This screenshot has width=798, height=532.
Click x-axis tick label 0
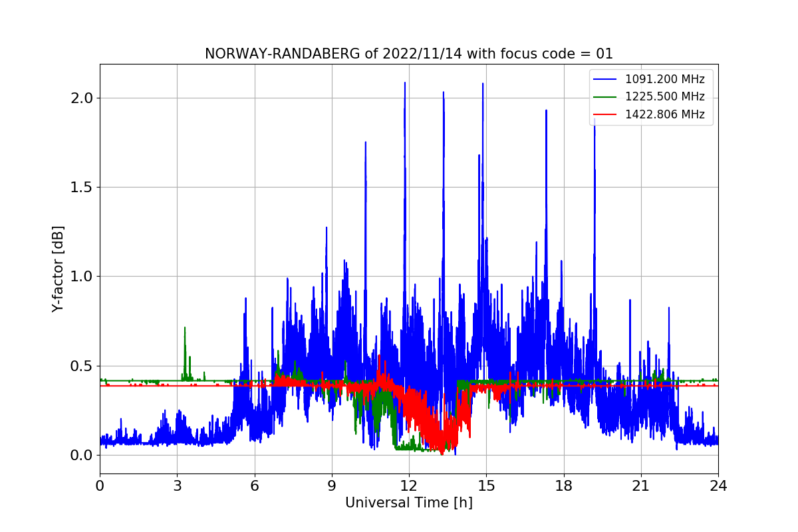100,485
